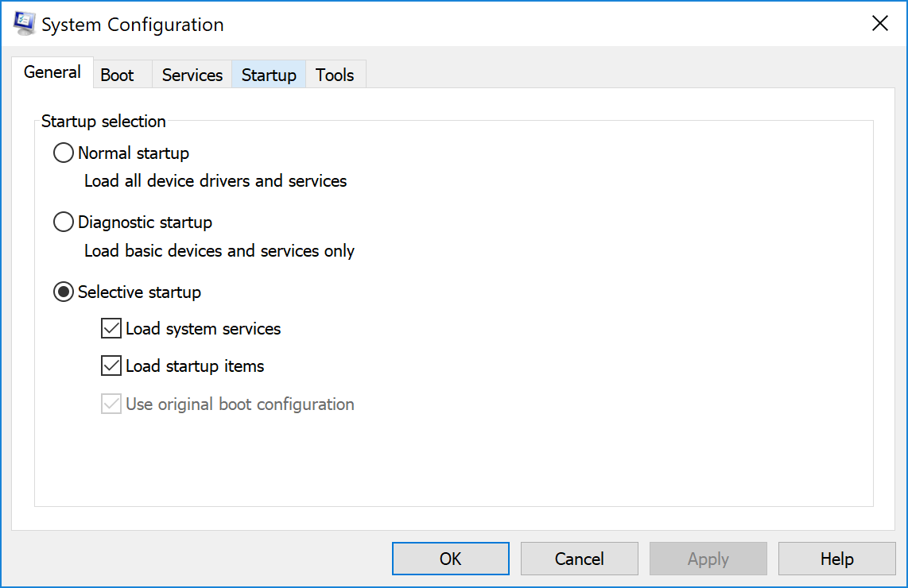Uncheck Load system services

(x=111, y=328)
